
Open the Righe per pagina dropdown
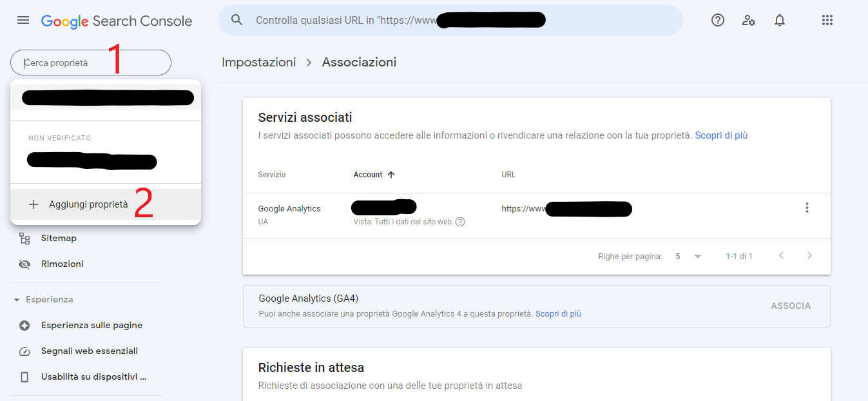click(x=688, y=257)
